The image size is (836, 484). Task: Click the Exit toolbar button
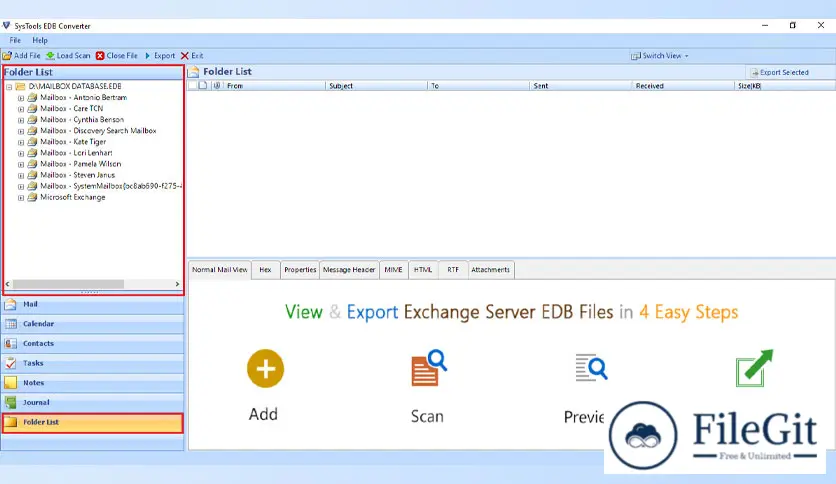192,55
